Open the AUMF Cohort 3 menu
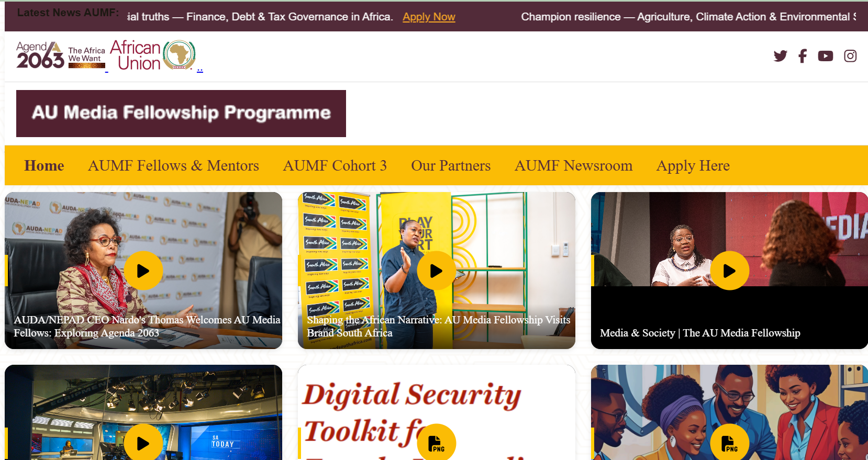The image size is (868, 460). coord(335,165)
